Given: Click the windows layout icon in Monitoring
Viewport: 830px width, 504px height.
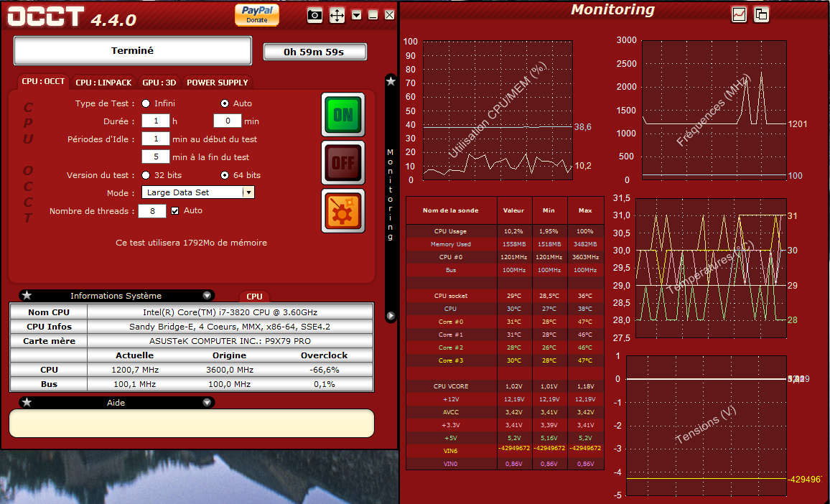Looking at the screenshot, I should click(x=762, y=14).
